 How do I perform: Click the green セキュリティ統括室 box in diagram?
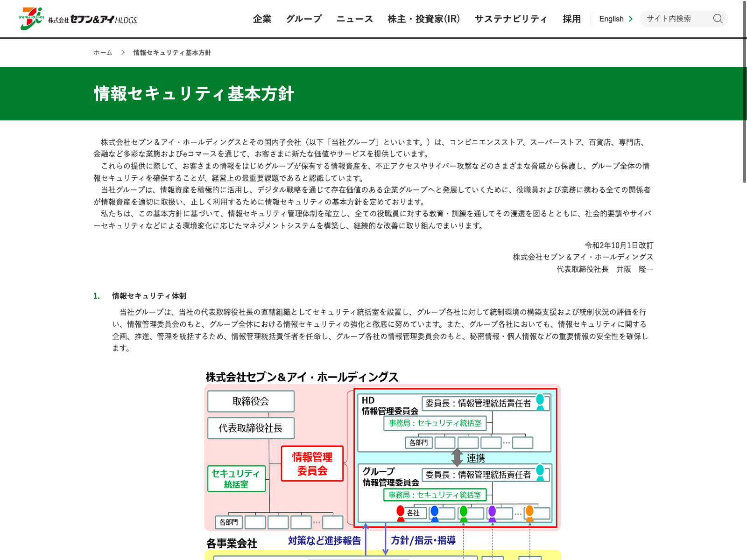(x=236, y=479)
